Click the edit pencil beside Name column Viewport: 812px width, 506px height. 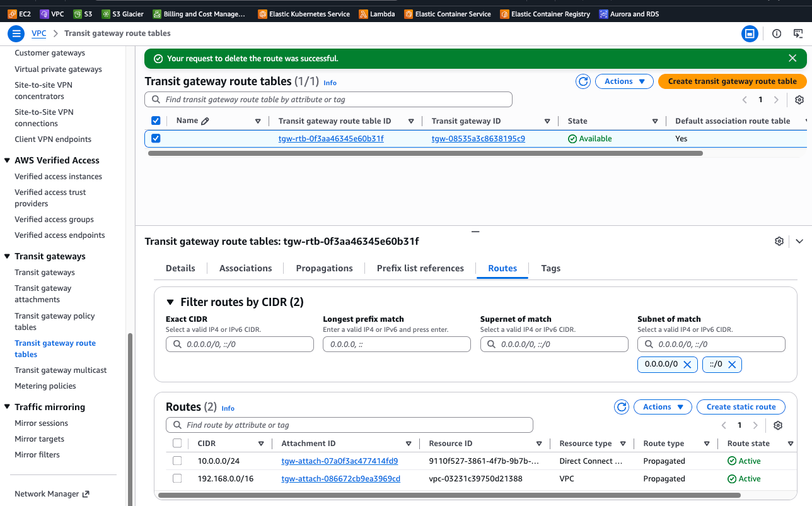point(205,121)
